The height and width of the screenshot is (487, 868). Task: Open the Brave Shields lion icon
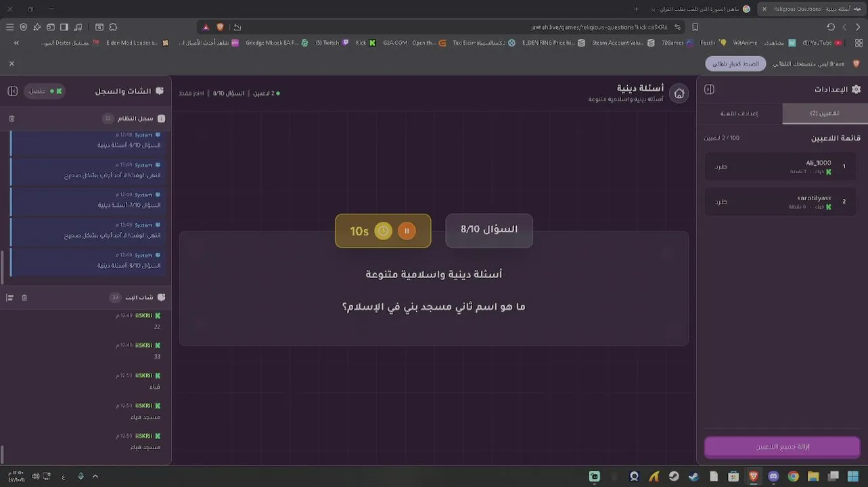[x=220, y=27]
